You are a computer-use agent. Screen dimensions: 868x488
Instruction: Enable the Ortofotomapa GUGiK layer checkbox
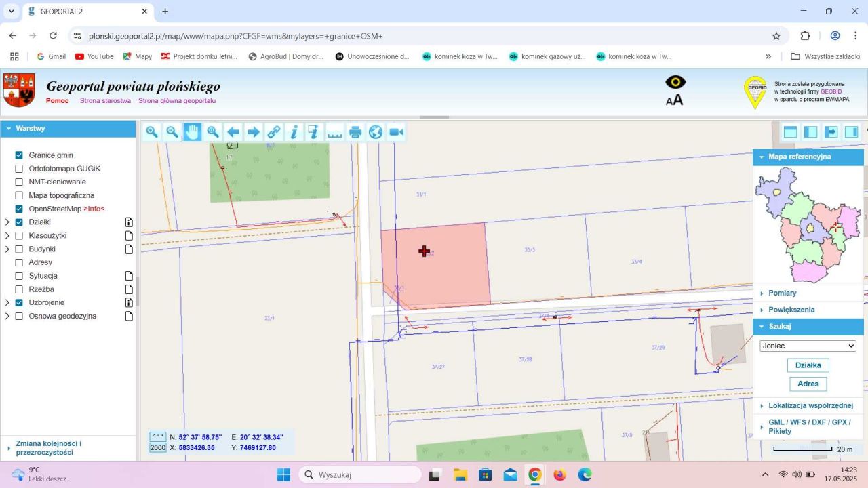19,169
